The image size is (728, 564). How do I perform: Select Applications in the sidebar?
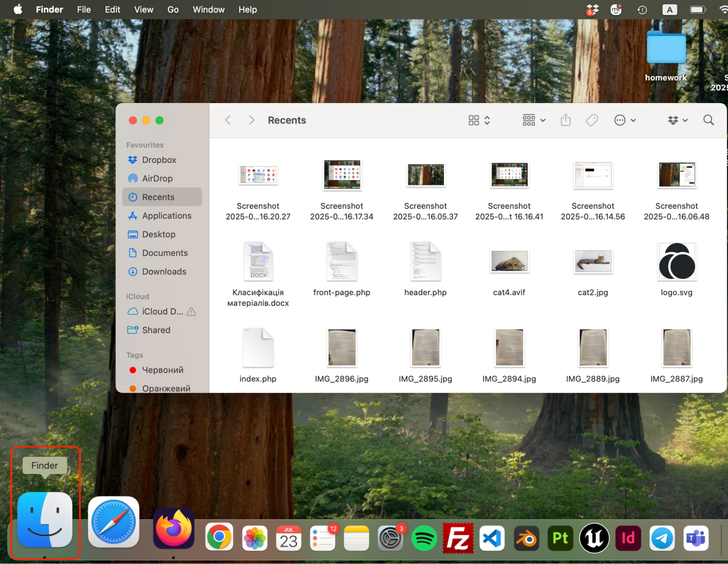(x=167, y=215)
